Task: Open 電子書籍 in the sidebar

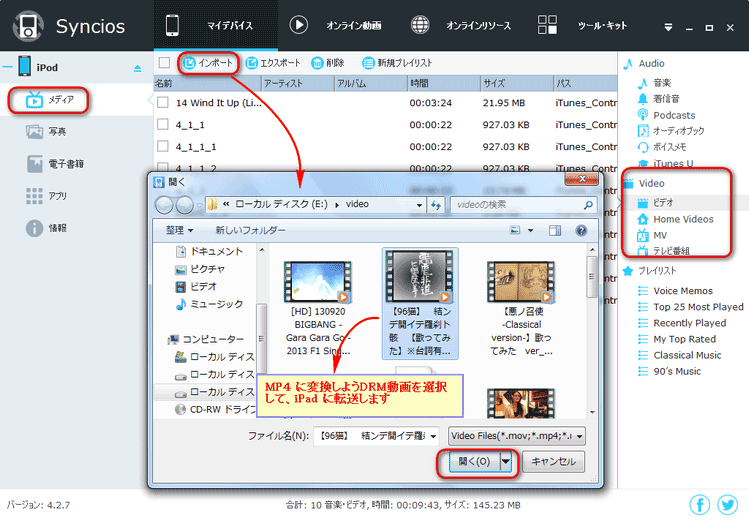Action: pos(55,164)
